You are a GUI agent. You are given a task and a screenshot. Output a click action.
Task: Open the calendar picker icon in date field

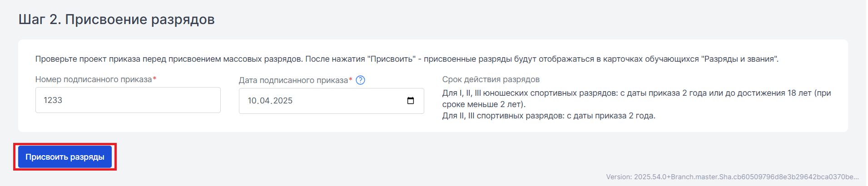click(411, 101)
